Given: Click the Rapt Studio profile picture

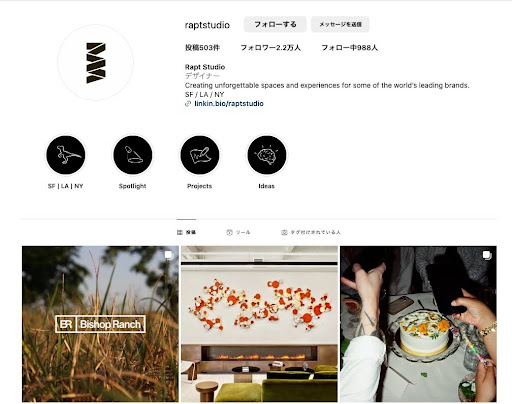Looking at the screenshot, I should click(x=96, y=62).
